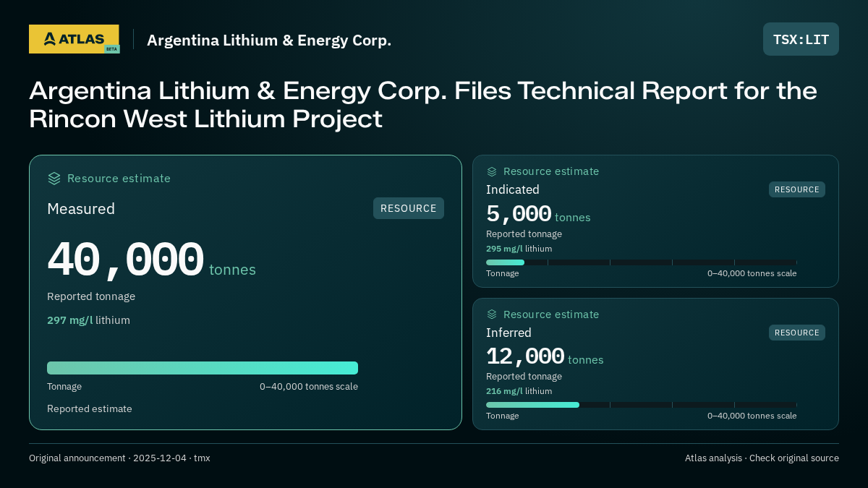Click Resource estimate heading in Measured card
Viewport: 868px width, 488px height.
(119, 179)
